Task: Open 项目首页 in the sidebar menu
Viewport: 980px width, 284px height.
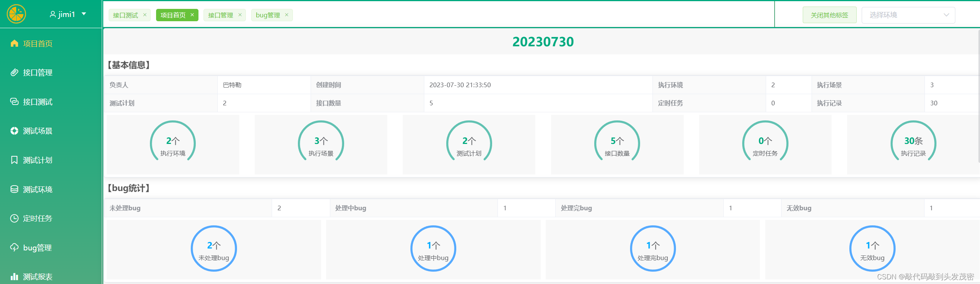Action: click(51, 43)
